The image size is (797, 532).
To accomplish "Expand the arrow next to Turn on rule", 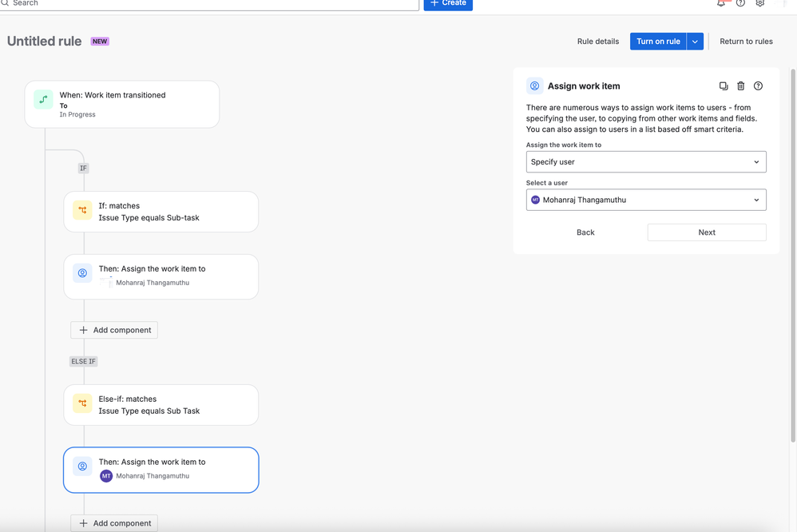I will click(695, 42).
